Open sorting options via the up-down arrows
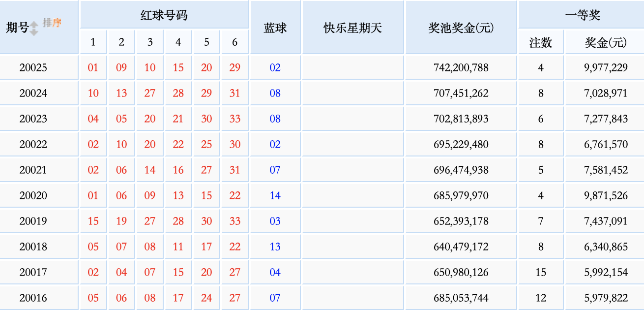The height and width of the screenshot is (311, 644). [34, 29]
